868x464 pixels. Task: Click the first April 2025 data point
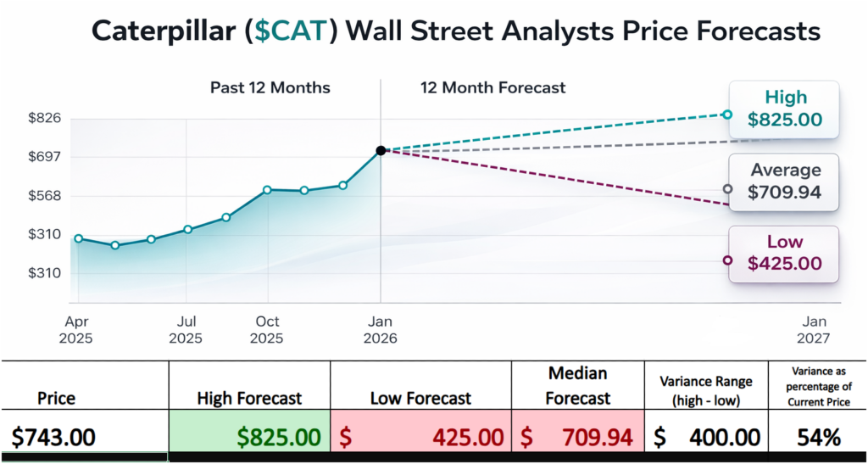click(78, 238)
